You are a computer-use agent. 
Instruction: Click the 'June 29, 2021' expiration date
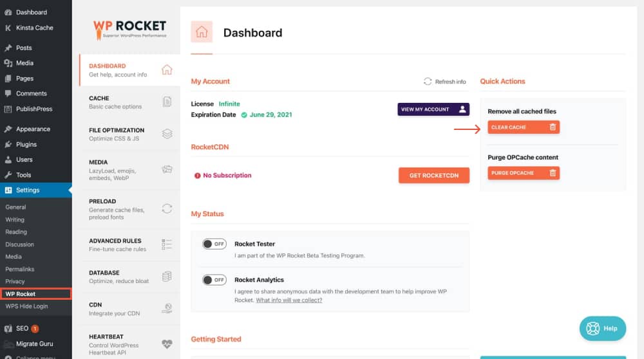(x=270, y=115)
